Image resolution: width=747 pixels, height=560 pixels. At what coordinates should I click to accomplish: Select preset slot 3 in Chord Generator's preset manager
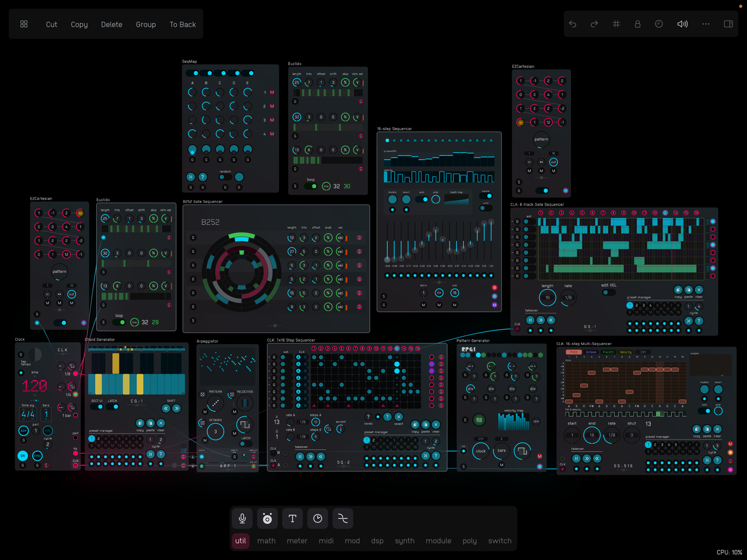105,439
